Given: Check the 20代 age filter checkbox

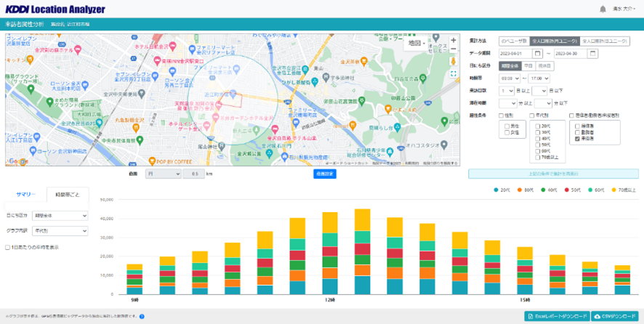Looking at the screenshot, I should pyautogui.click(x=538, y=126).
